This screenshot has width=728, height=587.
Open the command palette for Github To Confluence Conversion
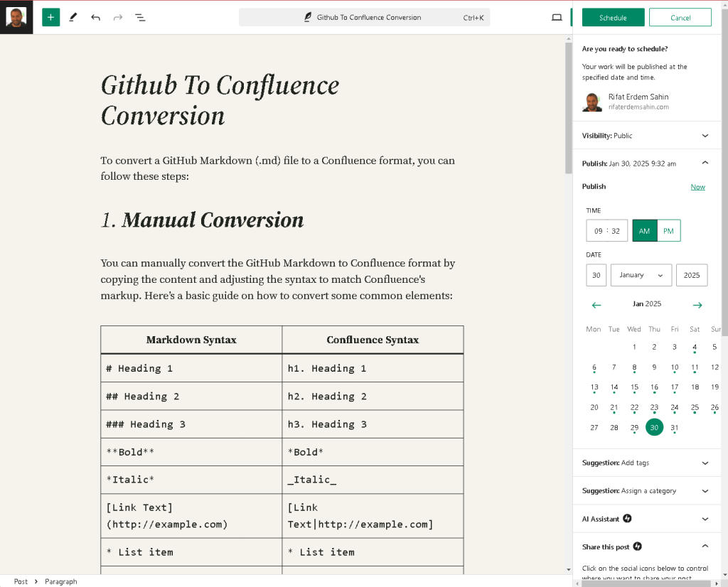point(365,18)
